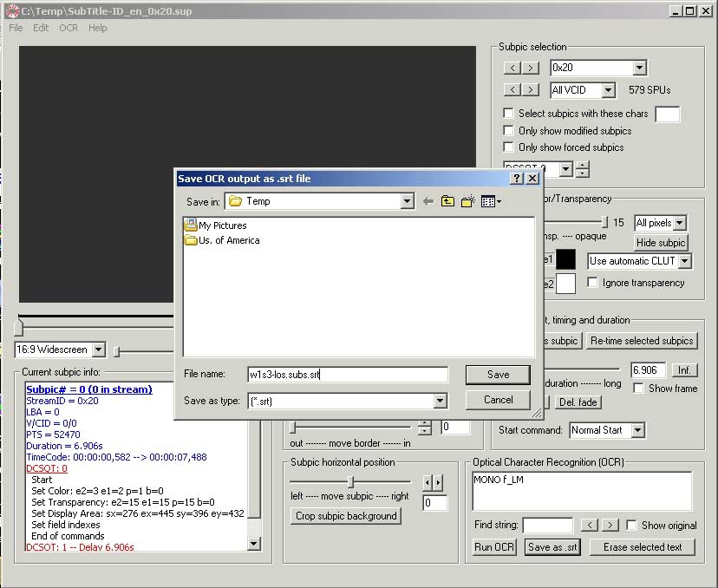The width and height of the screenshot is (718, 588).
Task: Open the All VCID dropdown
Action: [x=608, y=89]
